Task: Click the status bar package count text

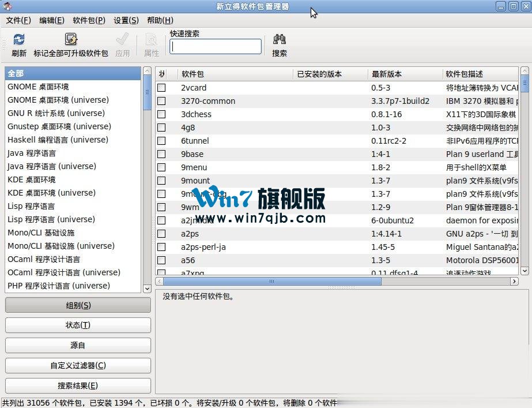Action: tap(169, 403)
